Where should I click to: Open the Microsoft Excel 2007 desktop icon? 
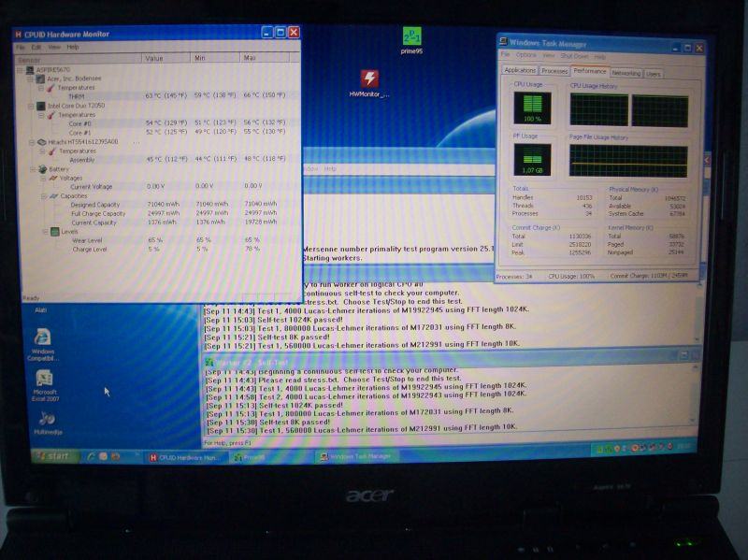[x=44, y=379]
